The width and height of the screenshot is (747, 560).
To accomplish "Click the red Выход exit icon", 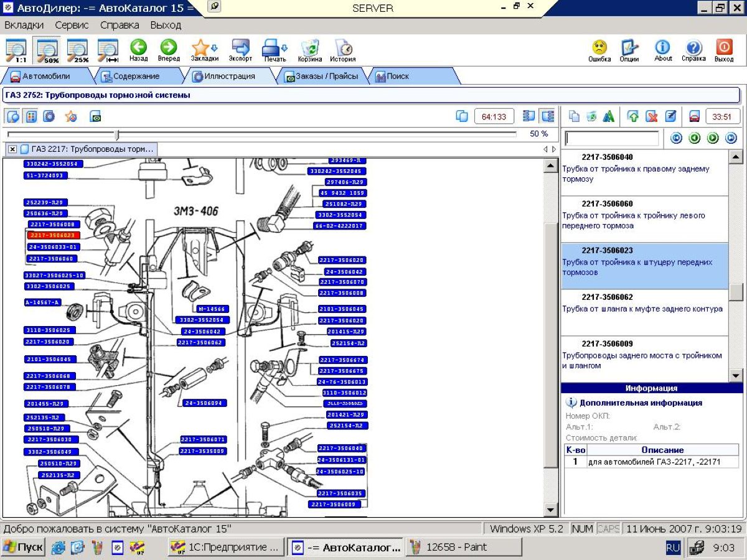I will click(x=724, y=50).
